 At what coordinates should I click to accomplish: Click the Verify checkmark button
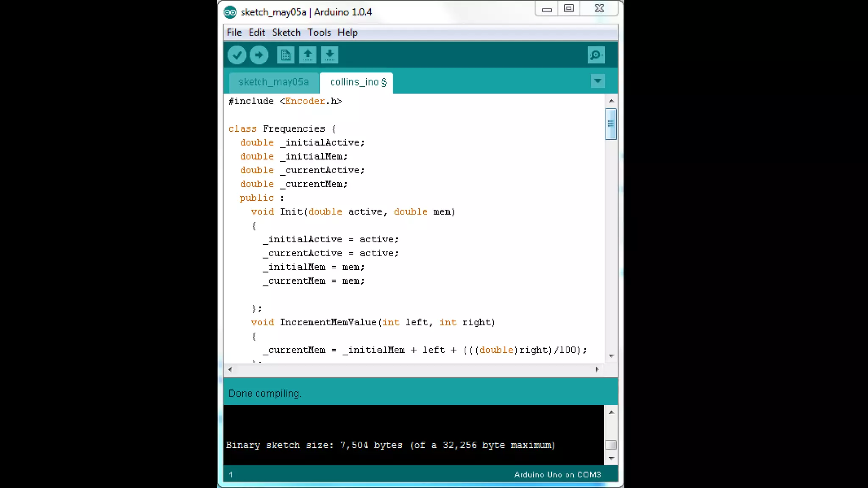click(x=236, y=55)
